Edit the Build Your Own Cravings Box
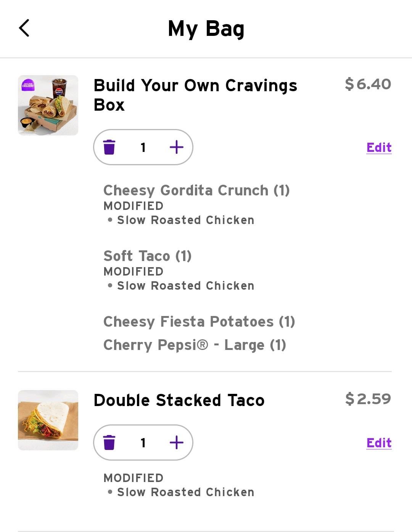Image resolution: width=412 pixels, height=532 pixels. (x=379, y=148)
